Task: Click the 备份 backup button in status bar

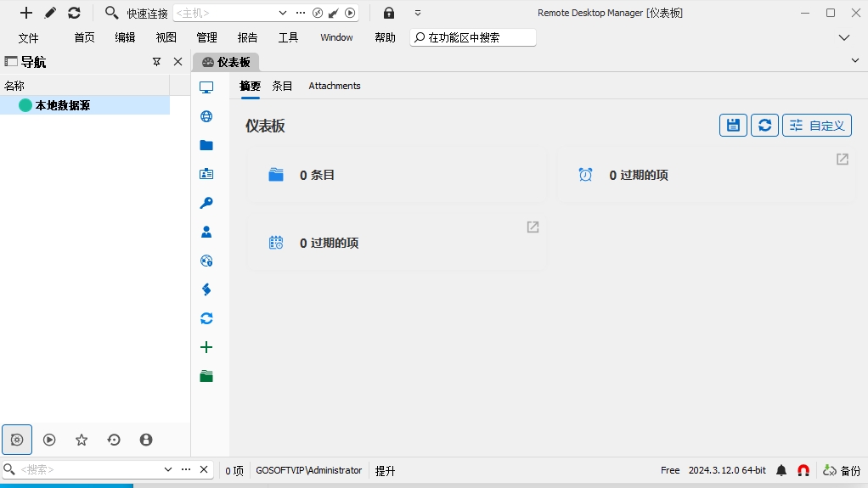Action: [842, 470]
